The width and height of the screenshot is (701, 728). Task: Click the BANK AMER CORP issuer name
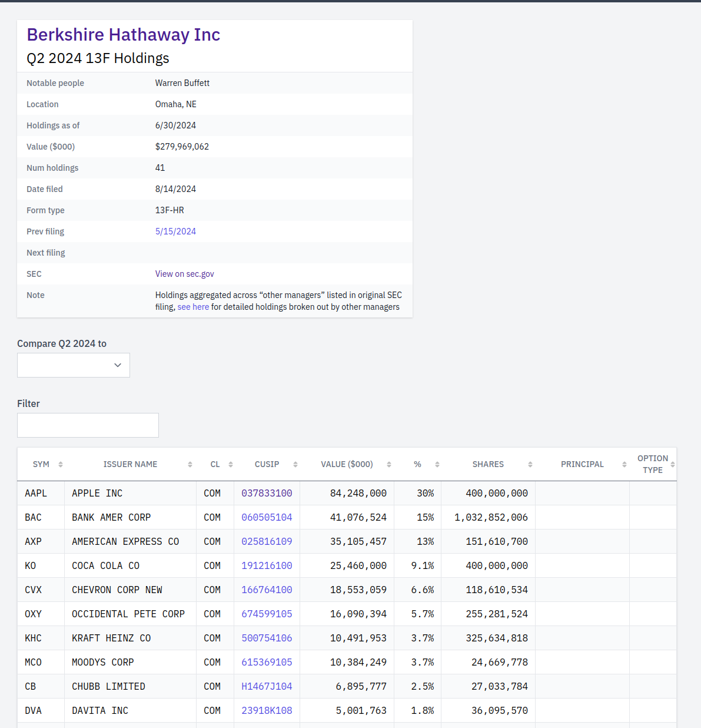point(111,518)
